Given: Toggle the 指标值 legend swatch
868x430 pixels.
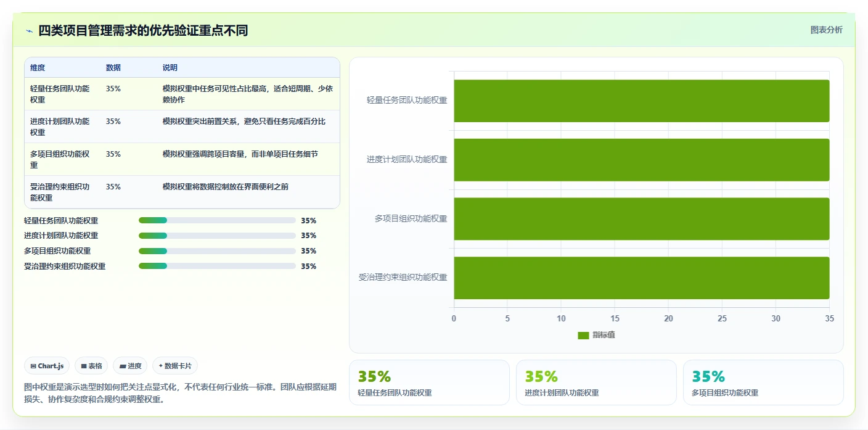Looking at the screenshot, I should pyautogui.click(x=583, y=335).
